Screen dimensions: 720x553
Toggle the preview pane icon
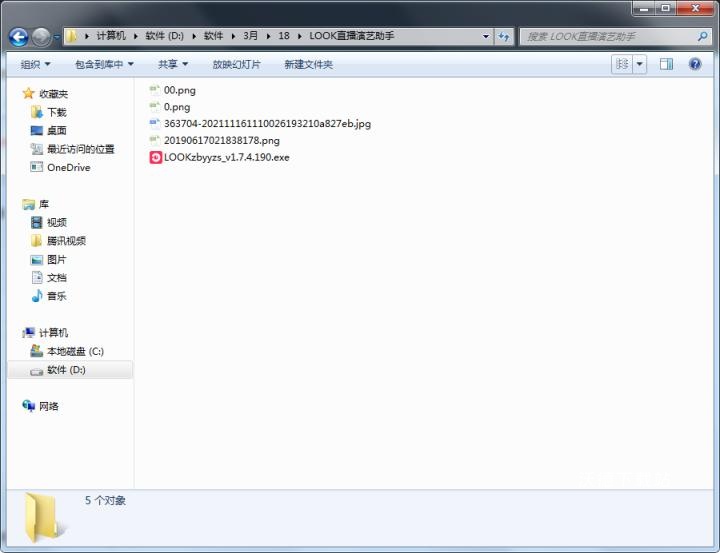666,64
